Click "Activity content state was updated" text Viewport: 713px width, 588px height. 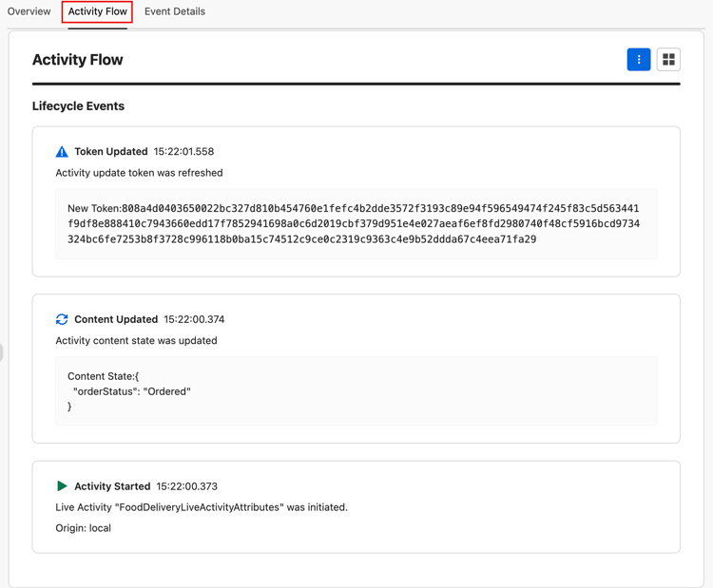click(x=136, y=340)
